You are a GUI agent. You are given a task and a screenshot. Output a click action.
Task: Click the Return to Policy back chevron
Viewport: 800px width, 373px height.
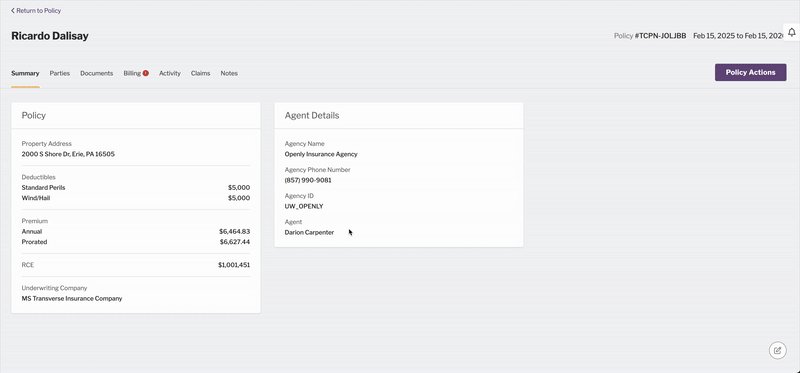13,10
